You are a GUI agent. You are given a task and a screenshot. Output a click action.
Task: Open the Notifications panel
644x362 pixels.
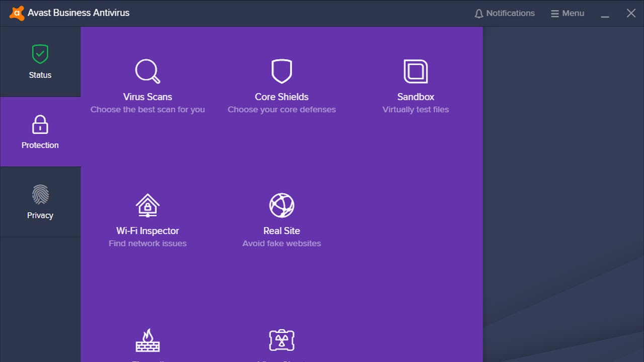(x=505, y=14)
